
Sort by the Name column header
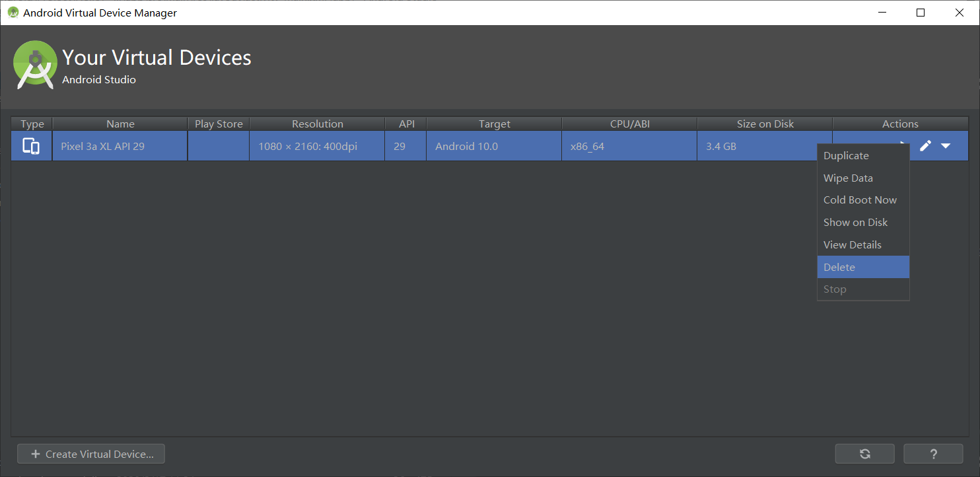tap(120, 124)
